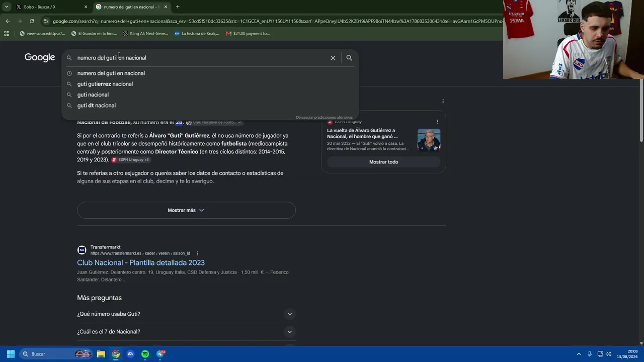
Task: Open Transfermarkt result options menu
Action: point(197,253)
